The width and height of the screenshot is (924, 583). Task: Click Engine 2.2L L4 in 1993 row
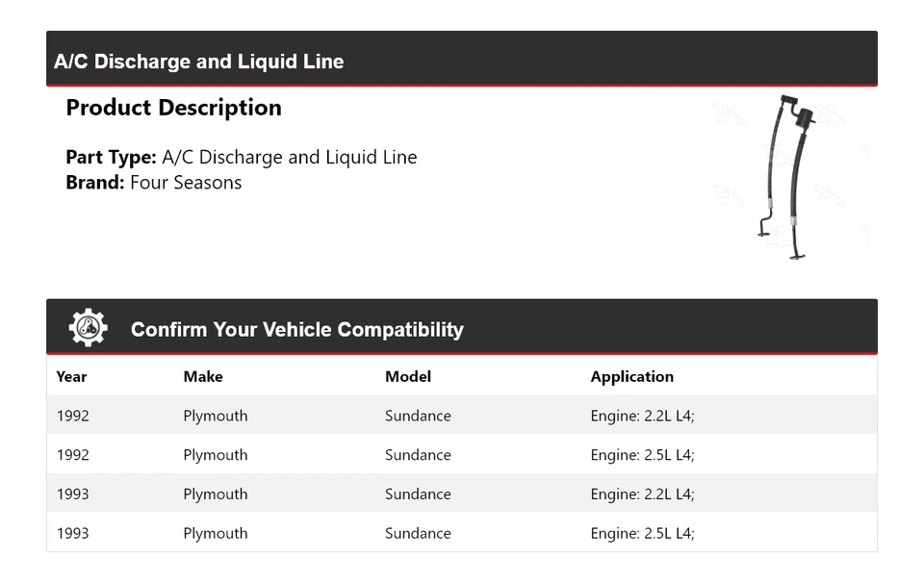tap(642, 494)
